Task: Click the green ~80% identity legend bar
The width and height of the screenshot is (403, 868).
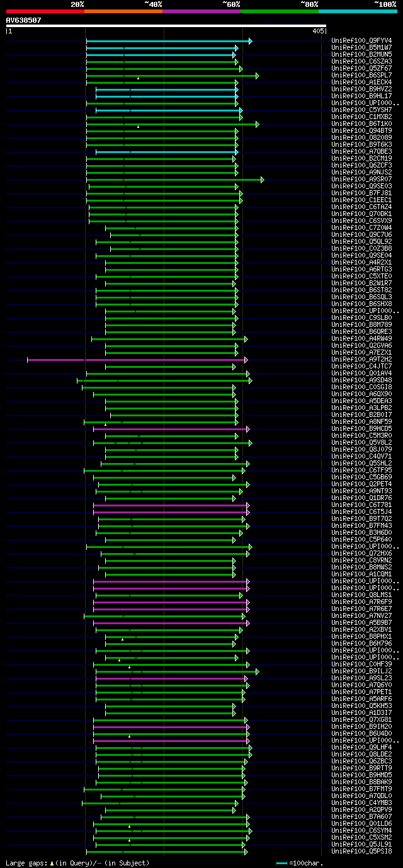Action: click(x=280, y=11)
